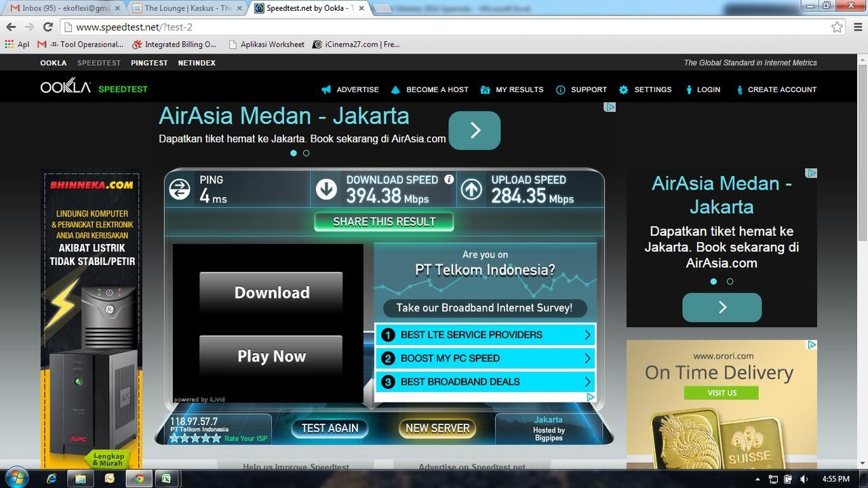The height and width of the screenshot is (488, 868).
Task: Click Jakarta Hosted by Bigpipes server
Action: [x=549, y=429]
